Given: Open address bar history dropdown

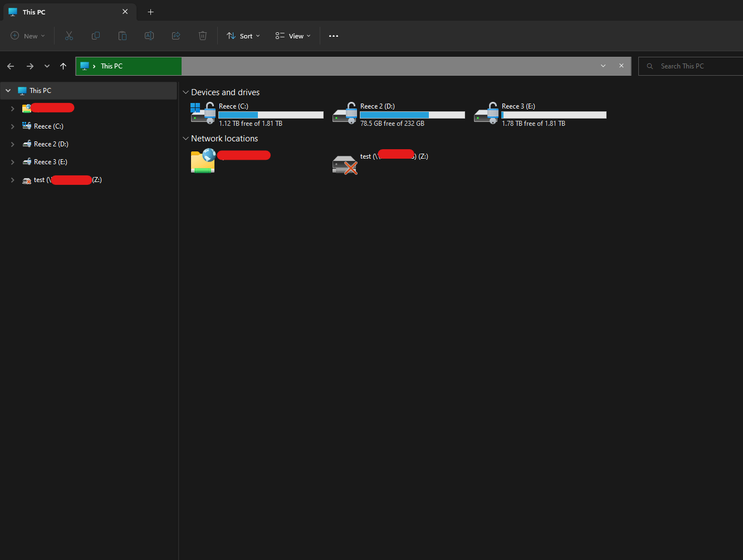Looking at the screenshot, I should click(x=603, y=66).
